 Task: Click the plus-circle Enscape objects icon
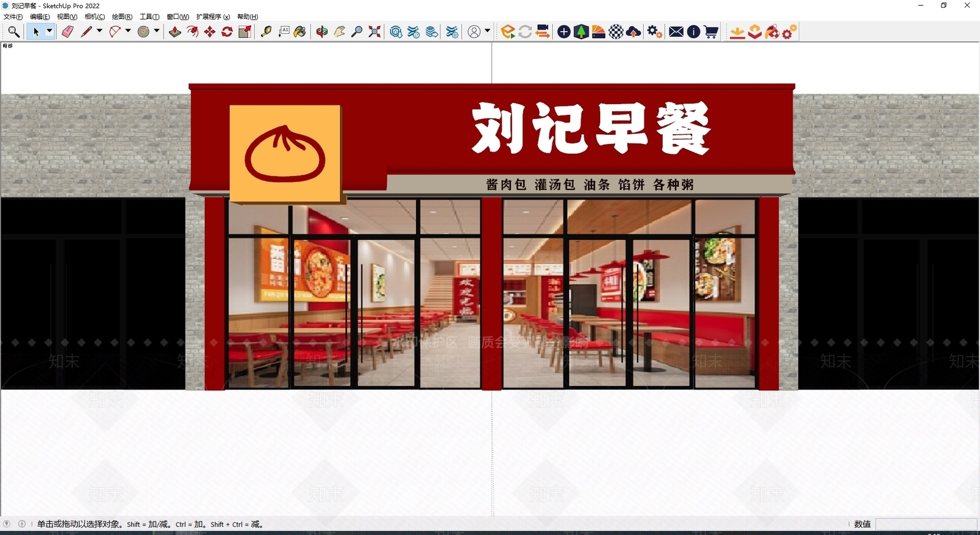(564, 32)
